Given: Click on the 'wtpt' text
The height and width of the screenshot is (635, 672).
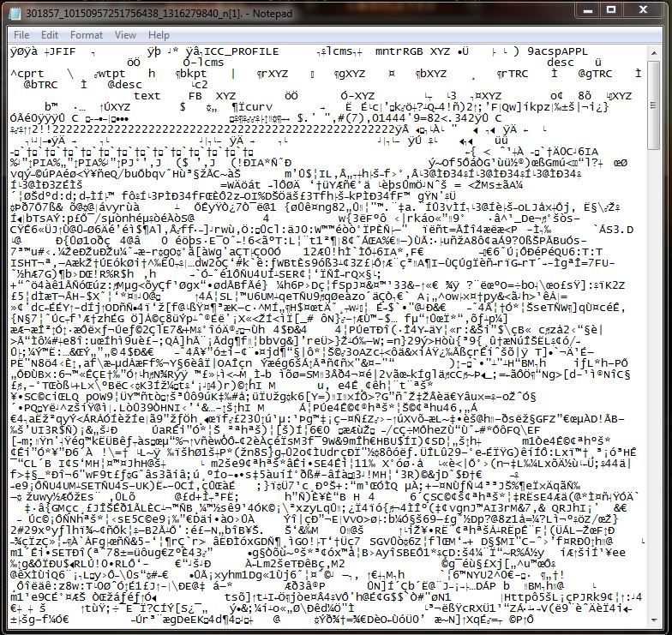Looking at the screenshot, I should click(x=111, y=74).
